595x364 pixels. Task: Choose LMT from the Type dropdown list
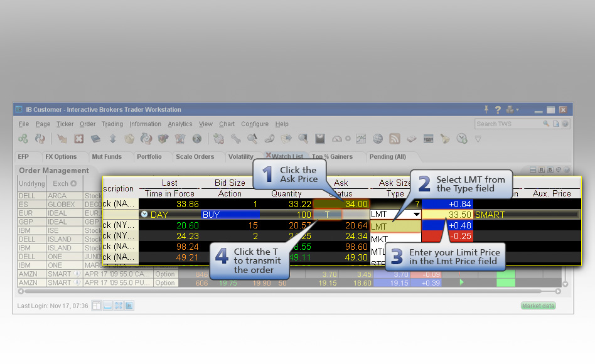(395, 227)
